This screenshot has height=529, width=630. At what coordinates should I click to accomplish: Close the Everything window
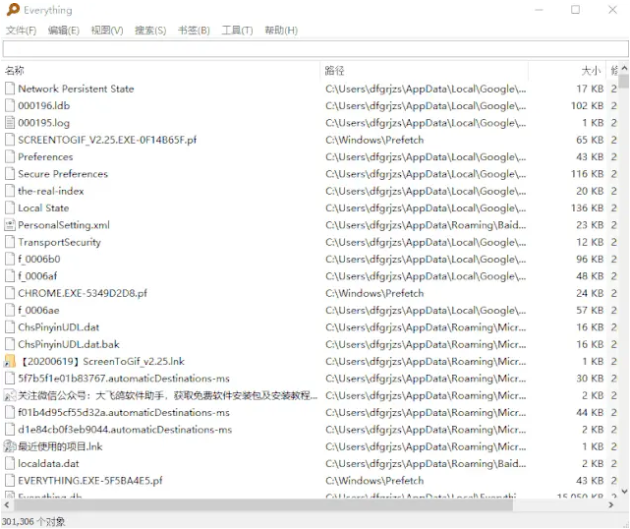(x=612, y=10)
